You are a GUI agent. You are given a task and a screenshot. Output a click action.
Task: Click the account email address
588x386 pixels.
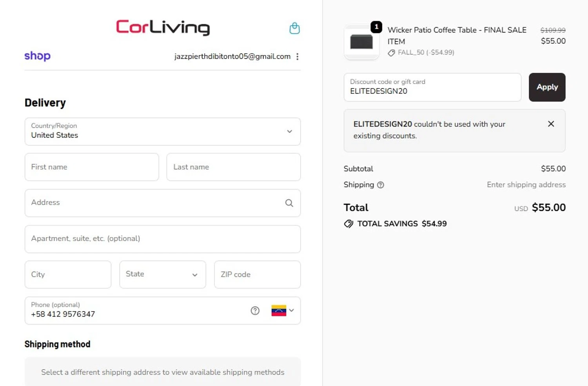click(232, 56)
